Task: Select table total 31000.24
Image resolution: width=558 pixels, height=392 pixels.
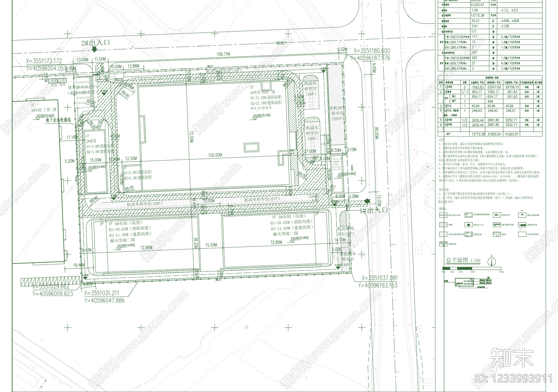Action: coord(494,134)
